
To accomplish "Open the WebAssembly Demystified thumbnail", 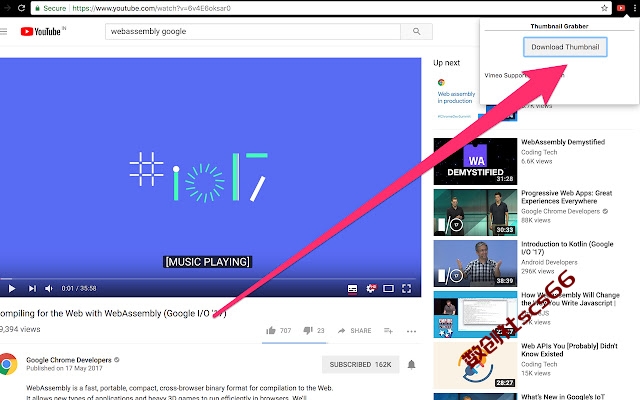I will coord(475,161).
